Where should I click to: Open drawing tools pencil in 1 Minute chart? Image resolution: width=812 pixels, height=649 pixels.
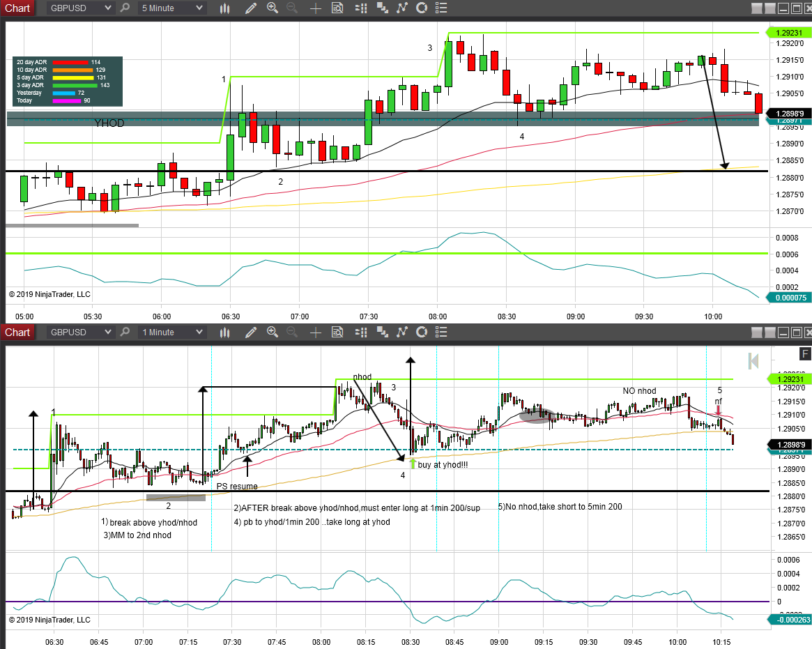251,332
